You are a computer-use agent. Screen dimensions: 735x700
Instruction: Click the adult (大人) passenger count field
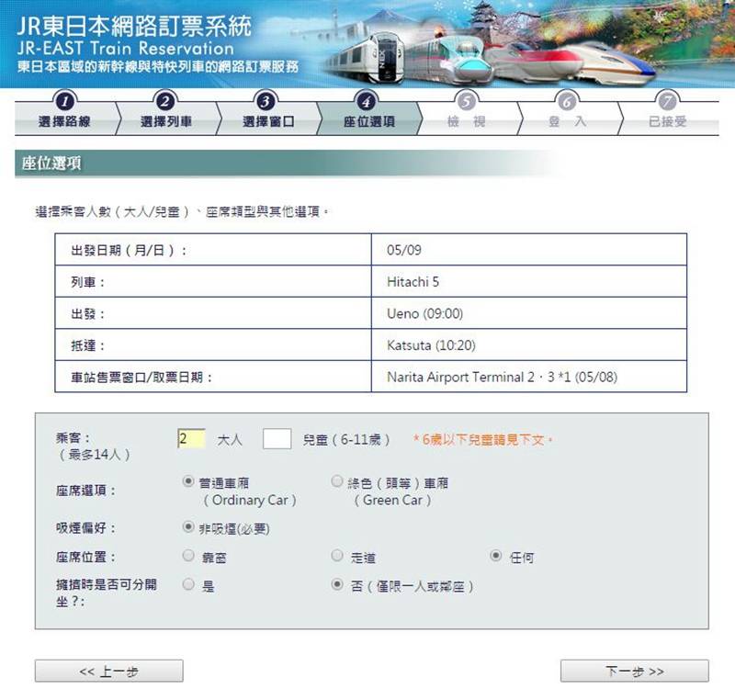coord(193,439)
